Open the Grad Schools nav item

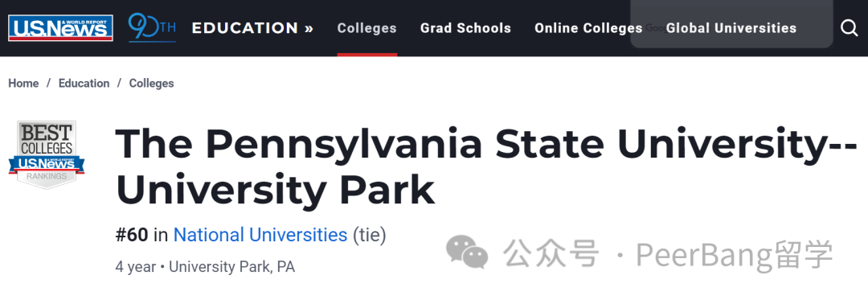[x=465, y=28]
